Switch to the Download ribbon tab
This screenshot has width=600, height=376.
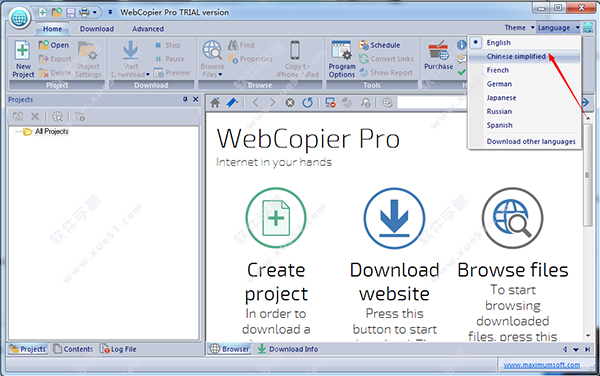coord(97,29)
